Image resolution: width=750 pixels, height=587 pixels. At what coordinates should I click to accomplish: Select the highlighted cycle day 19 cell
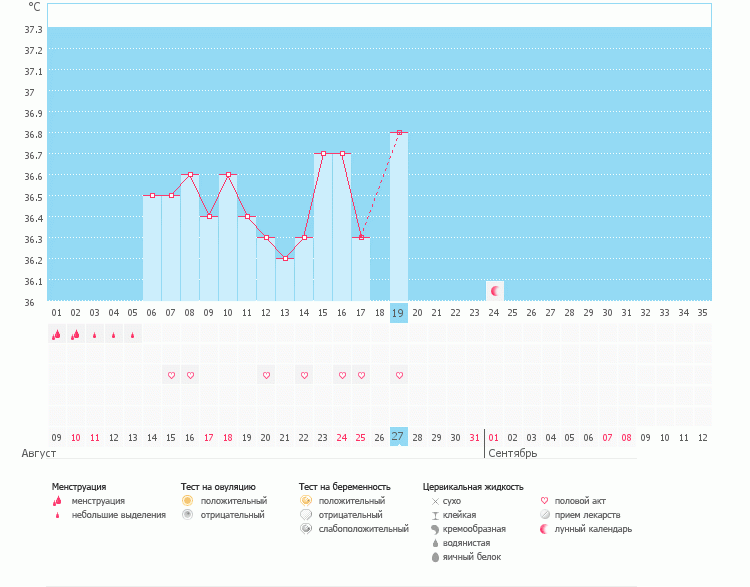(398, 313)
